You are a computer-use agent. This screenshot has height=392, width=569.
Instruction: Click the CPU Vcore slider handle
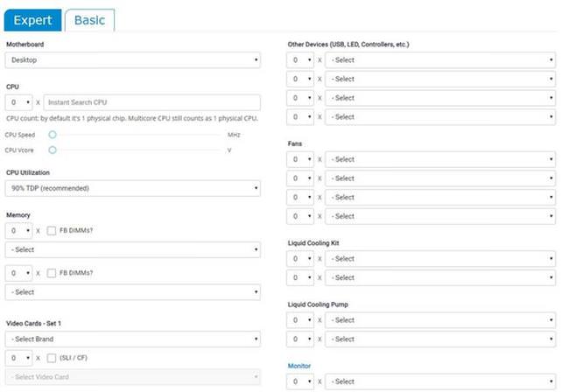53,150
